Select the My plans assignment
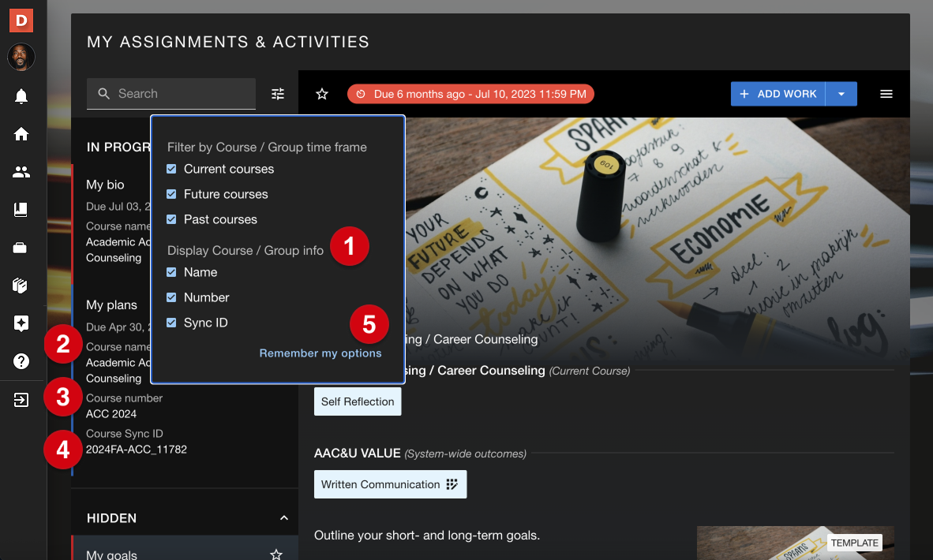The image size is (933, 560). click(111, 305)
